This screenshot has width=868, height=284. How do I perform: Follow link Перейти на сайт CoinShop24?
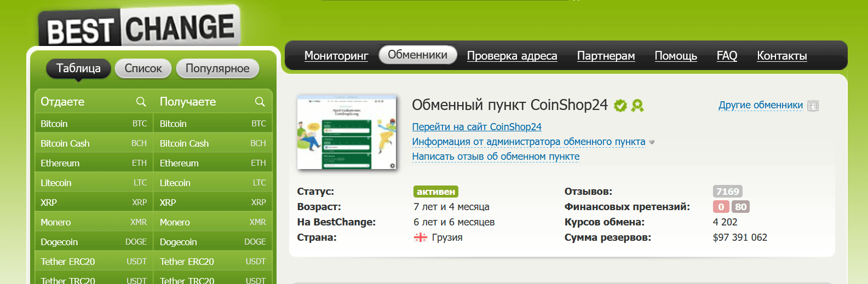point(476,127)
